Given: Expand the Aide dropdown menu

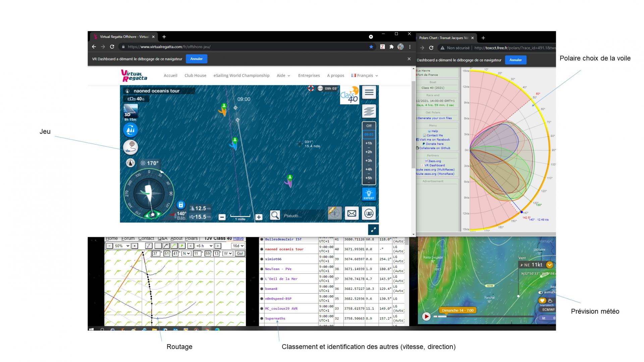Looking at the screenshot, I should [283, 75].
